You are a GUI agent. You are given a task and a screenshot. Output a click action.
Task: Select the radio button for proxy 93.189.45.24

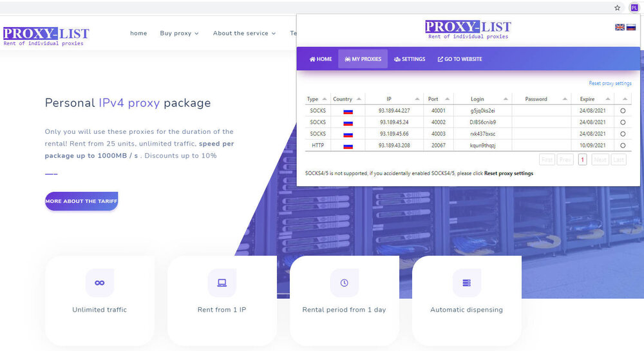tap(623, 122)
